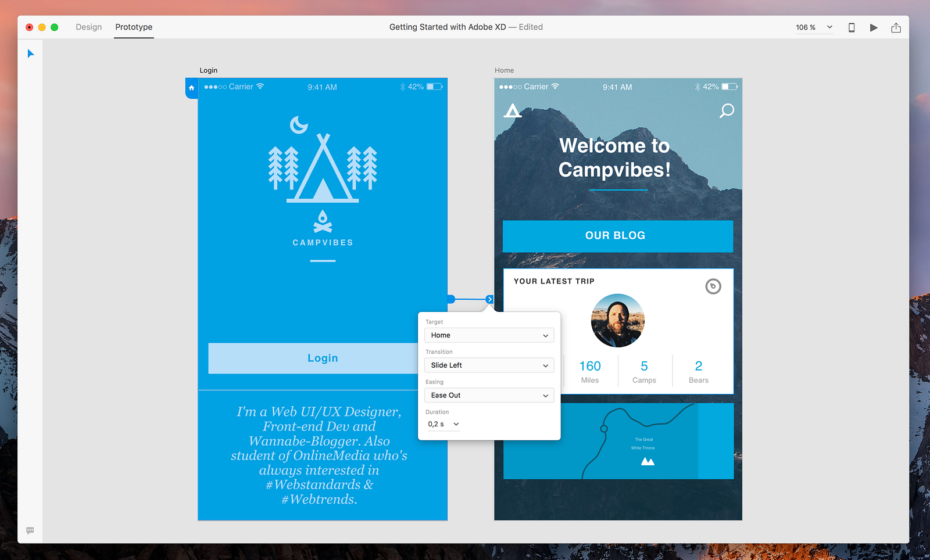The width and height of the screenshot is (930, 560).
Task: Select the Login artboard title label
Action: tap(209, 70)
